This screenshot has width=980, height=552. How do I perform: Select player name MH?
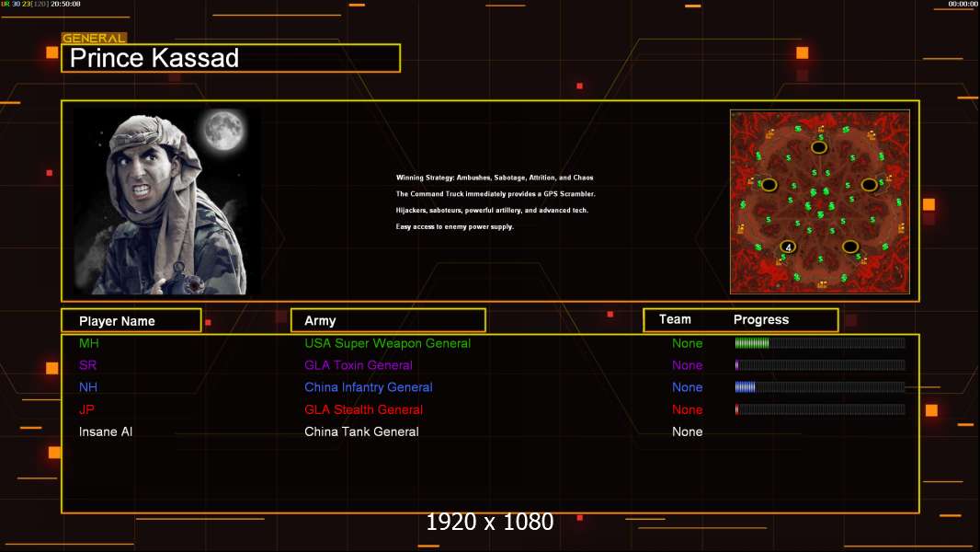pos(89,343)
